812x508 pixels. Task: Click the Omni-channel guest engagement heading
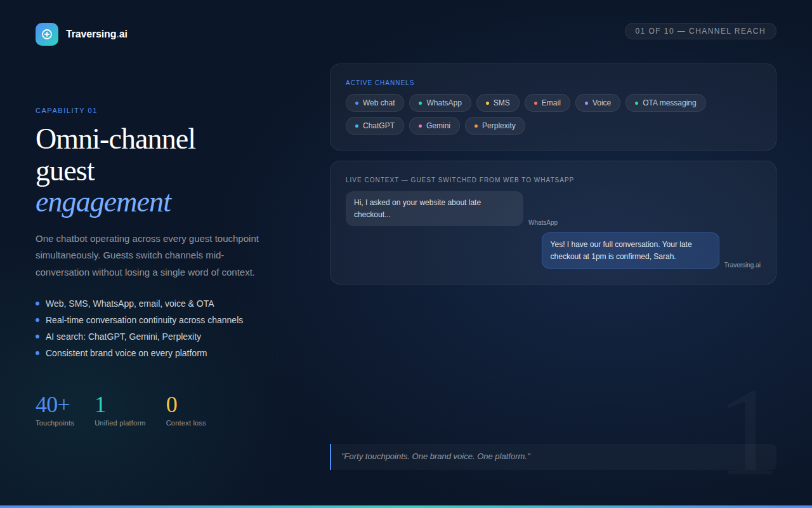click(x=115, y=171)
